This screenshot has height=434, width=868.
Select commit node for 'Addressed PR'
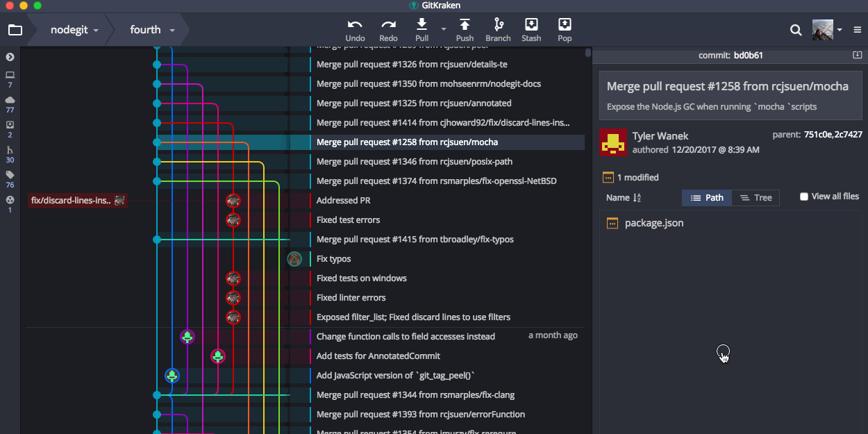233,201
